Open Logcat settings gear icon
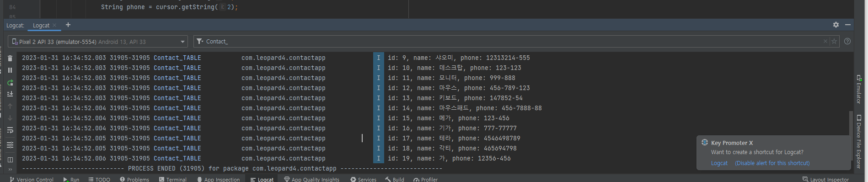The image size is (868, 182). tap(836, 25)
